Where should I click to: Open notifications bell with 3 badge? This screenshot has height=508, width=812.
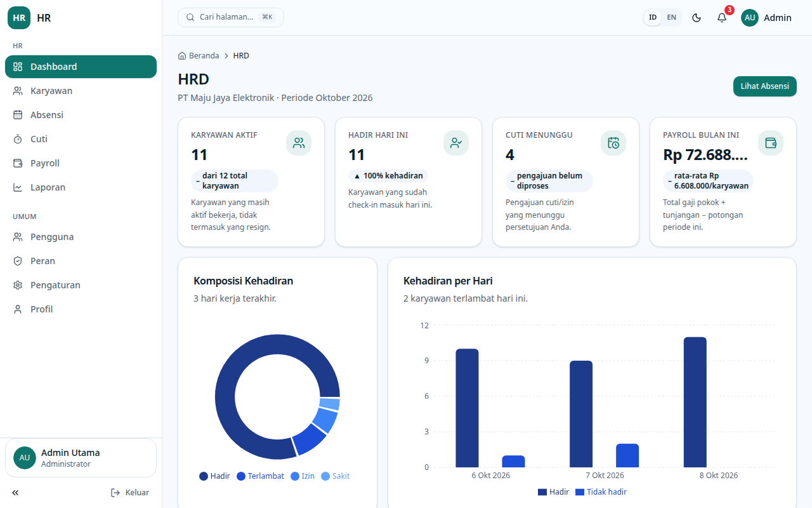[722, 18]
